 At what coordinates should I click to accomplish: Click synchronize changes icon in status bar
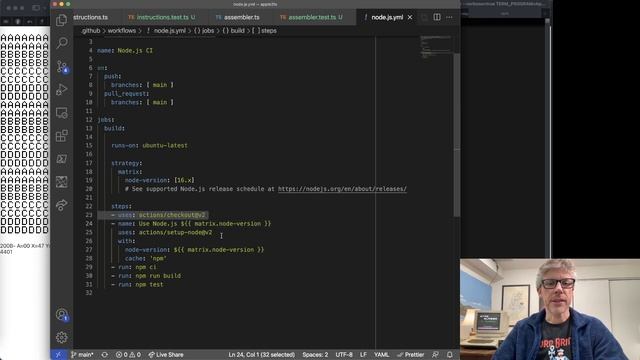click(x=104, y=355)
